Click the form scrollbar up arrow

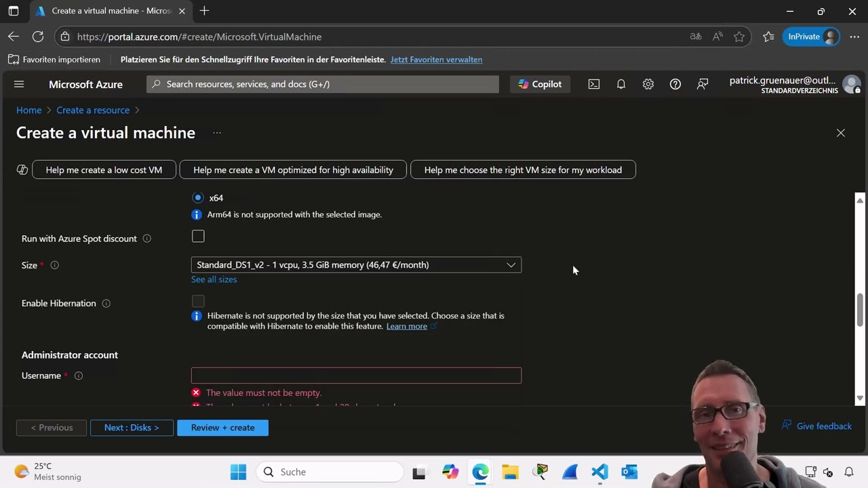tap(860, 200)
